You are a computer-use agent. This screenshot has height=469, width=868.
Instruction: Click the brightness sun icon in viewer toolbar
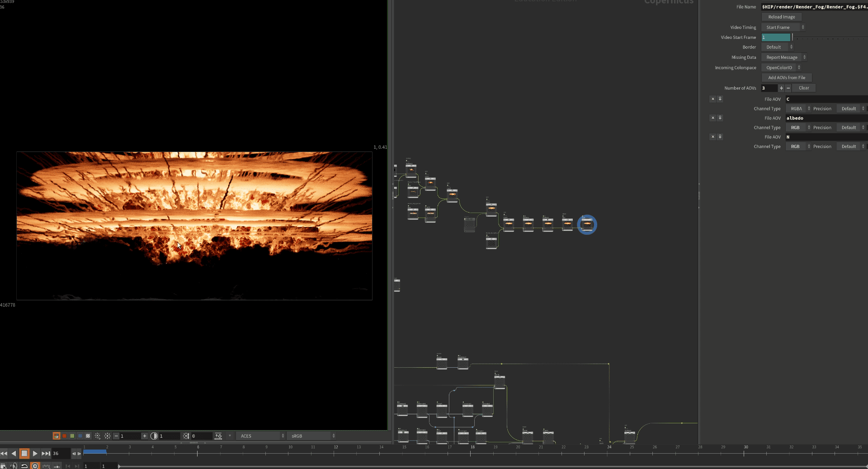pos(107,436)
